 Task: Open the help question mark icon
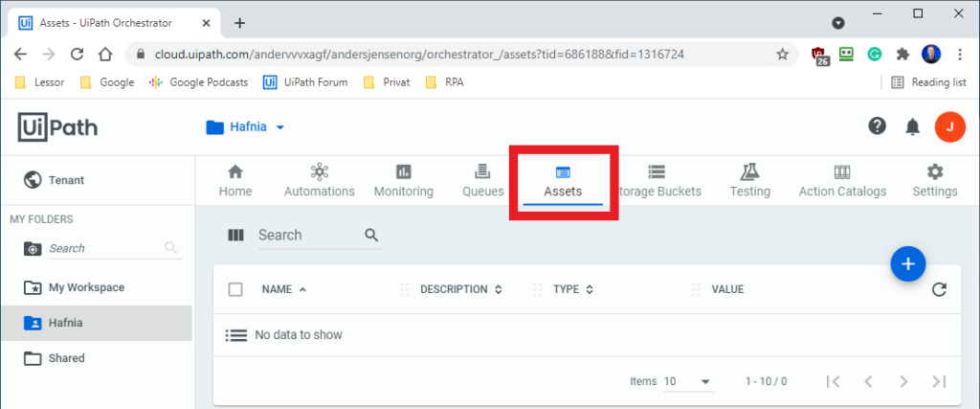point(878,126)
